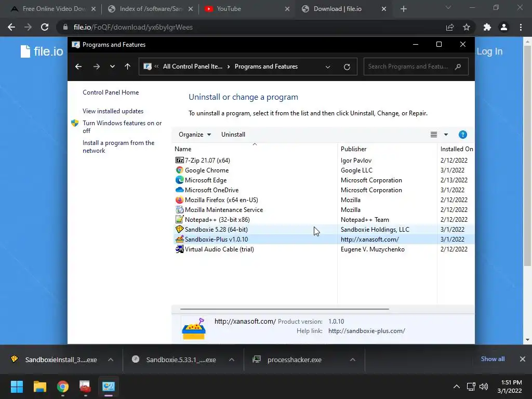This screenshot has width=532, height=399.
Task: Open Install a program from the network
Action: pos(118,147)
